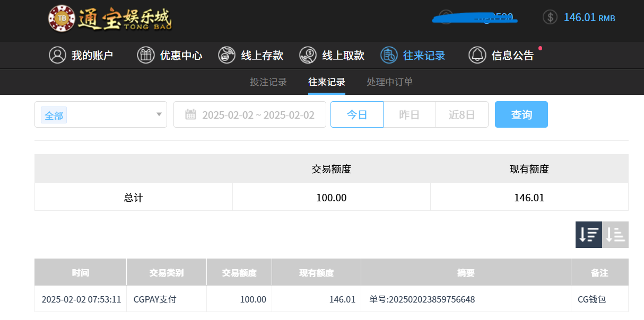Open 我的账户 menu
Image resolution: width=644 pixels, height=320 pixels.
81,55
